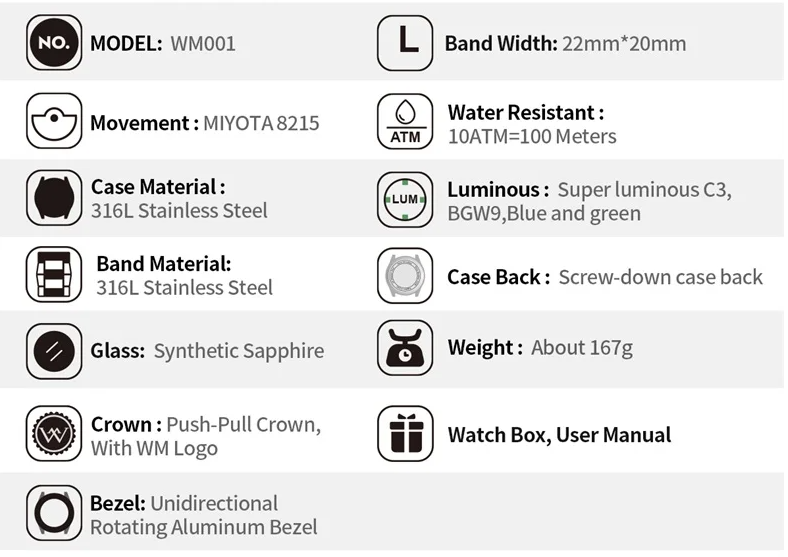The width and height of the screenshot is (788, 557).
Task: Click the Weight scale icon
Action: [x=405, y=348]
